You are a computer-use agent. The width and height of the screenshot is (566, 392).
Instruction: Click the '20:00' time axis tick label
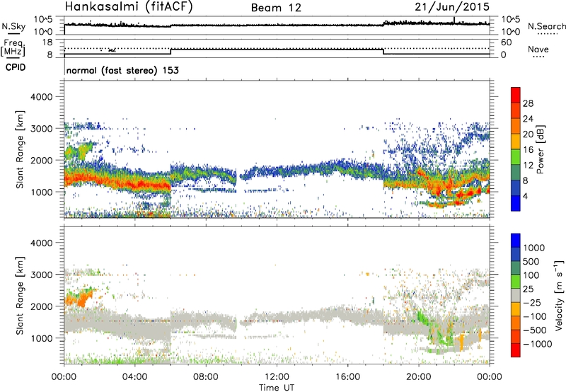418,377
